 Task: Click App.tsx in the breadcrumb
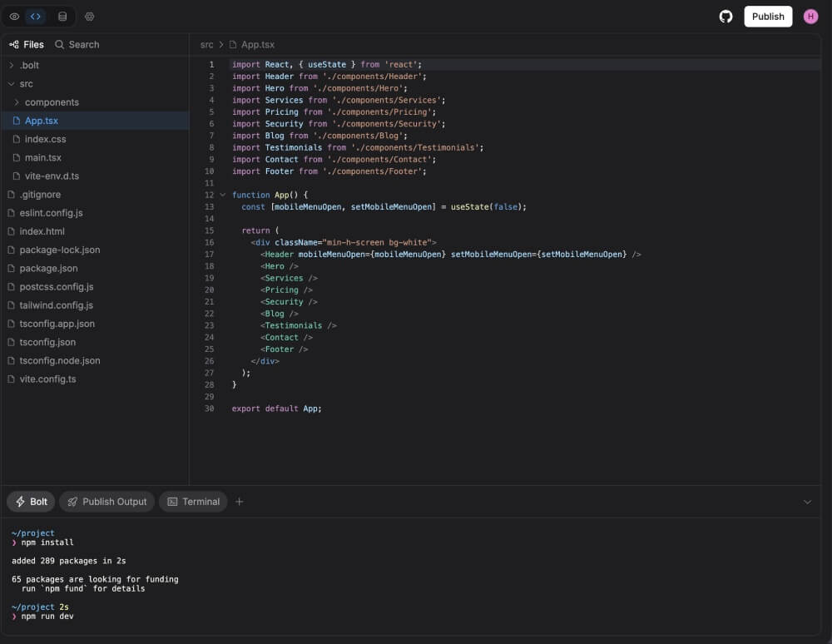click(x=257, y=45)
